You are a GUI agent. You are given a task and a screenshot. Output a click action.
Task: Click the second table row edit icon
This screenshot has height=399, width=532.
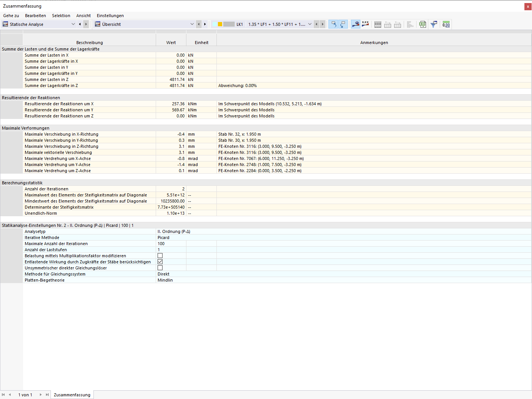[x=398, y=24]
